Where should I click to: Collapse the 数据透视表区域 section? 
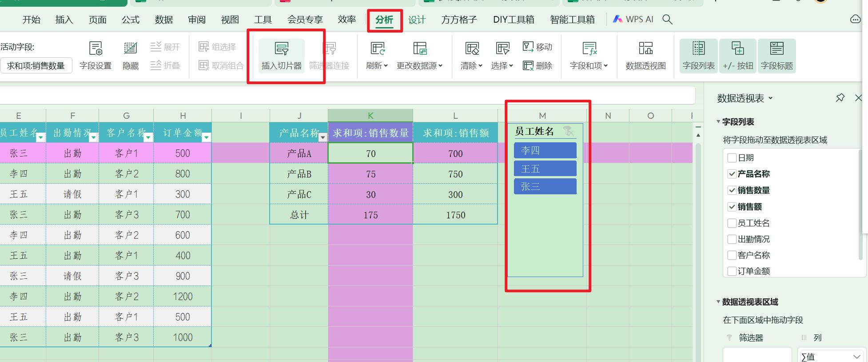click(x=718, y=302)
